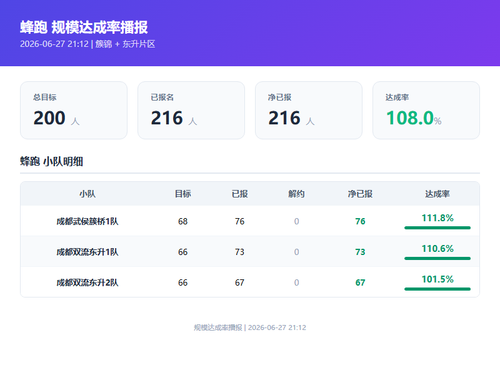Select team 成都双流东升2队

pos(87,282)
